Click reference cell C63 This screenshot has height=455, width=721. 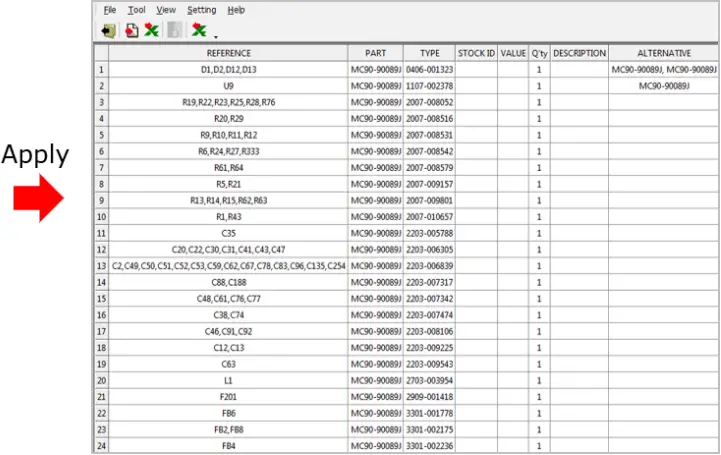pos(229,364)
